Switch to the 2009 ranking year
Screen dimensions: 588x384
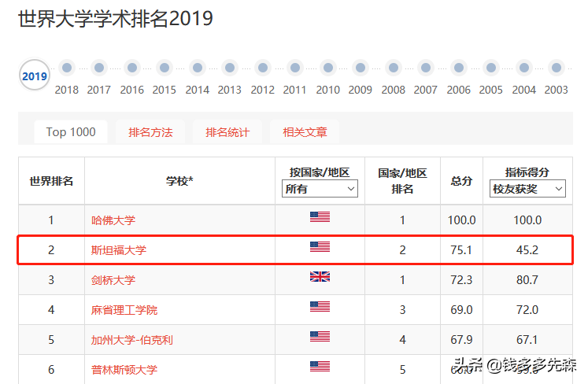pos(360,68)
